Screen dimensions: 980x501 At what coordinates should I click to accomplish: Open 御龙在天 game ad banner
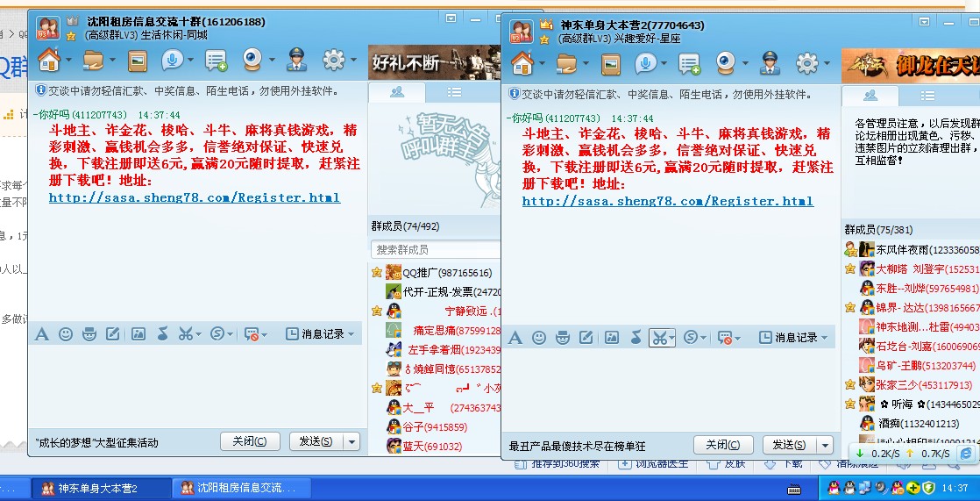pyautogui.click(x=911, y=66)
